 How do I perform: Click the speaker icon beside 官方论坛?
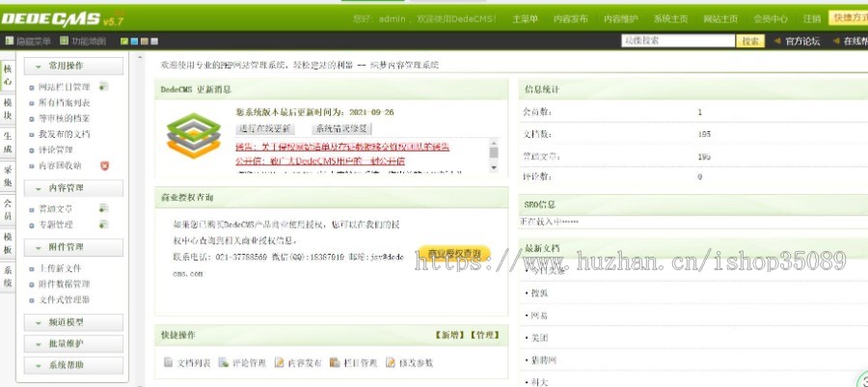tap(777, 41)
